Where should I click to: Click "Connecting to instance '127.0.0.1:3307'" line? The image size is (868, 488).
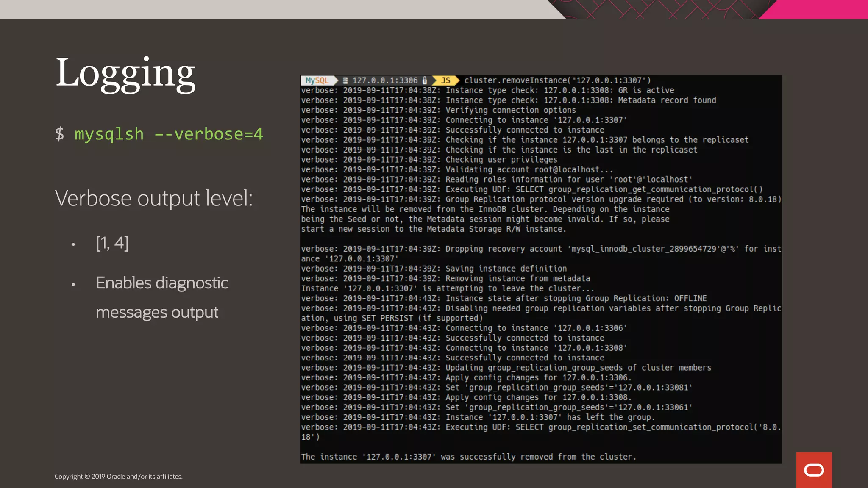464,120
